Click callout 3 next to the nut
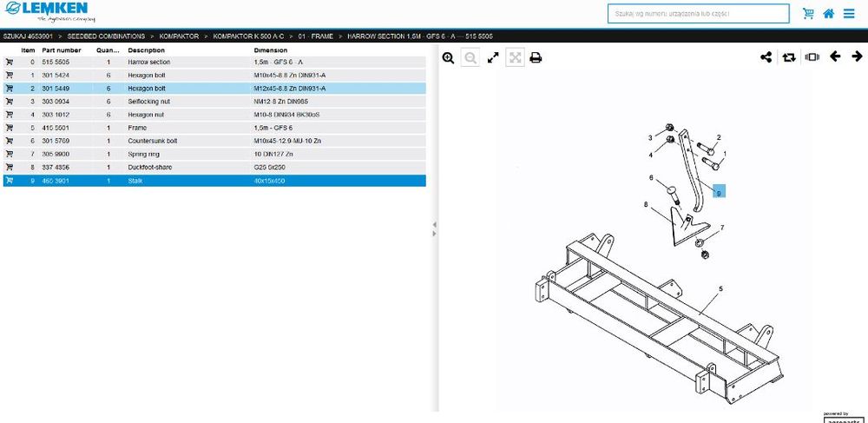Screen dimensions: 868x423 [650, 138]
